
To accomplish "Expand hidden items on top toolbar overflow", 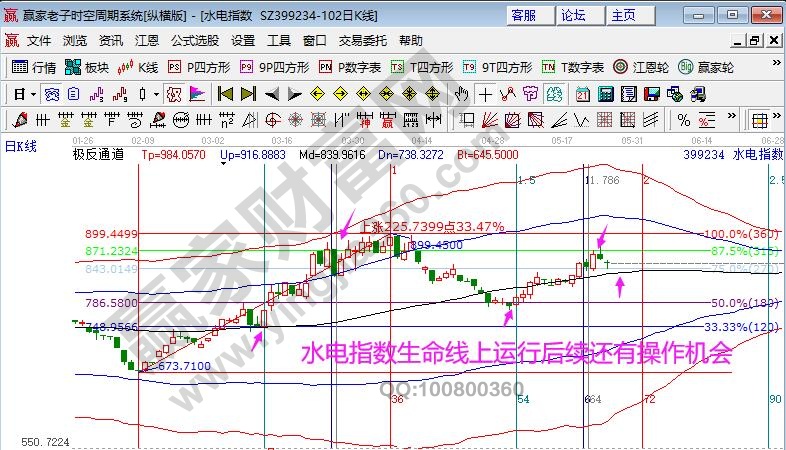I will coord(774,67).
